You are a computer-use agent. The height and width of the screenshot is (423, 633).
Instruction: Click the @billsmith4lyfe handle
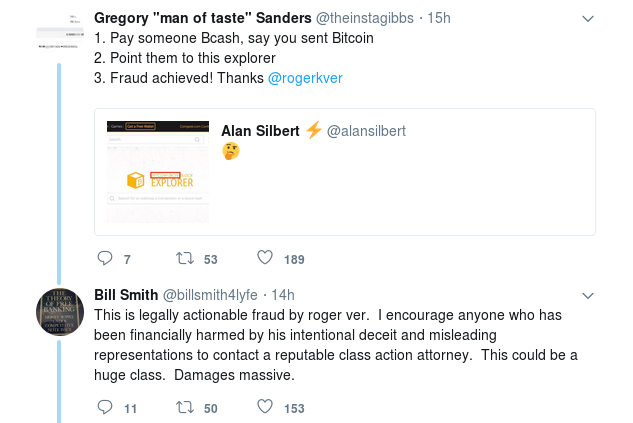point(211,294)
